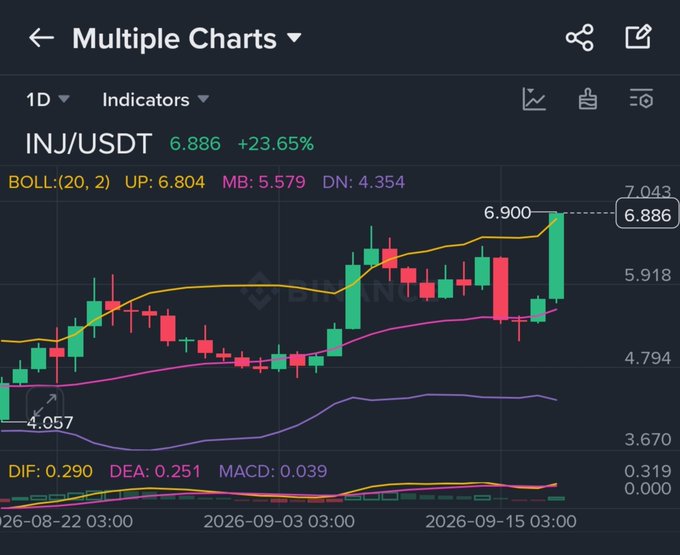Tap the 5.918 price axis label
This screenshot has height=555, width=680.
(647, 275)
